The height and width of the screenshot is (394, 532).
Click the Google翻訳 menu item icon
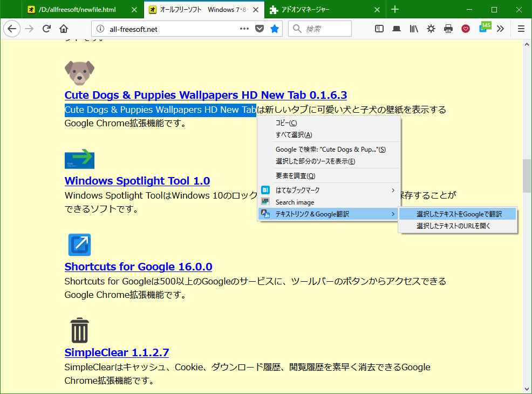pyautogui.click(x=265, y=214)
